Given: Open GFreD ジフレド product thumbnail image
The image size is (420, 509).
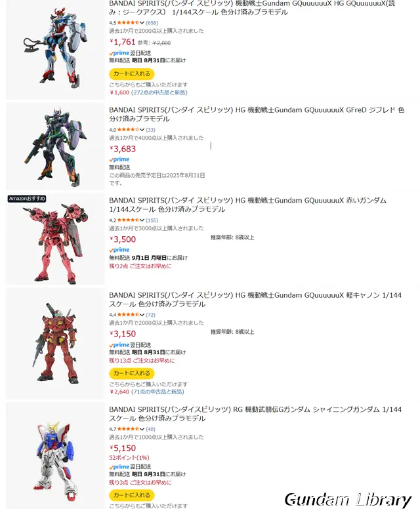Looking at the screenshot, I should [56, 146].
